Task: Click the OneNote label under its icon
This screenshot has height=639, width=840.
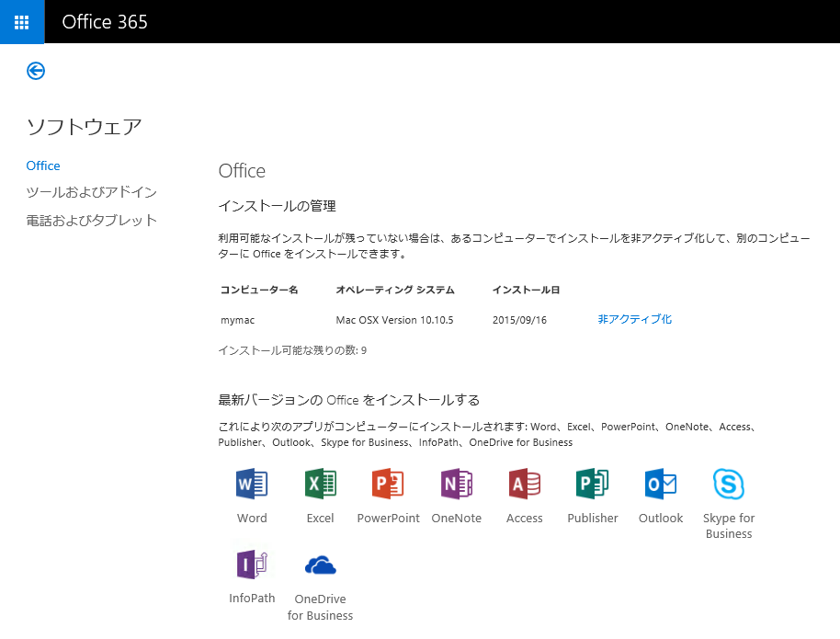Action: tap(457, 518)
